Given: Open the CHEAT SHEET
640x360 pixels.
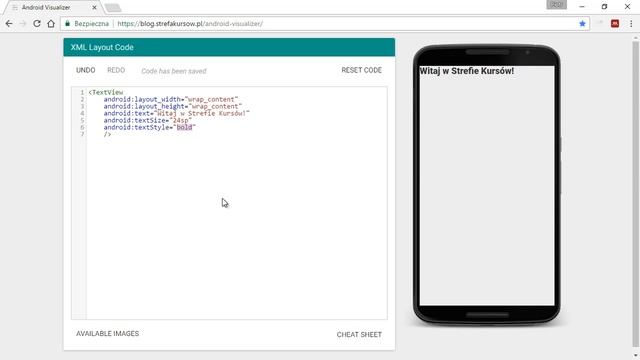Looking at the screenshot, I should point(359,334).
